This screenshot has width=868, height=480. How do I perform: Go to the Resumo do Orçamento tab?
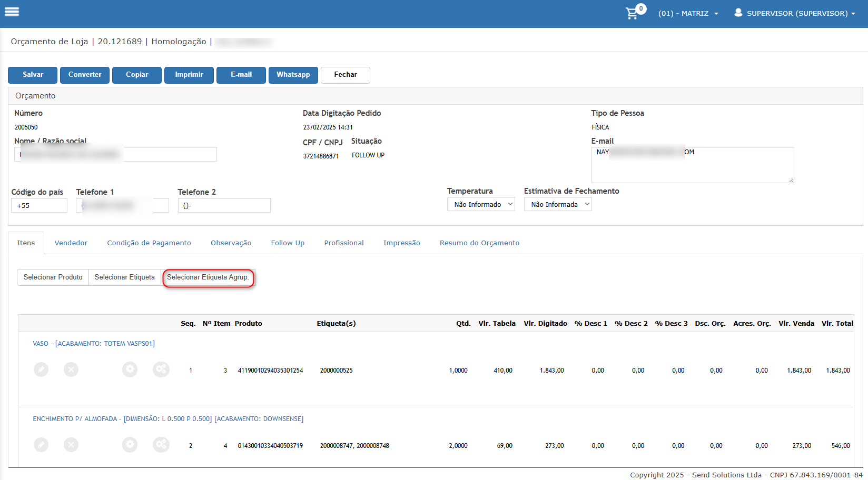click(x=479, y=243)
